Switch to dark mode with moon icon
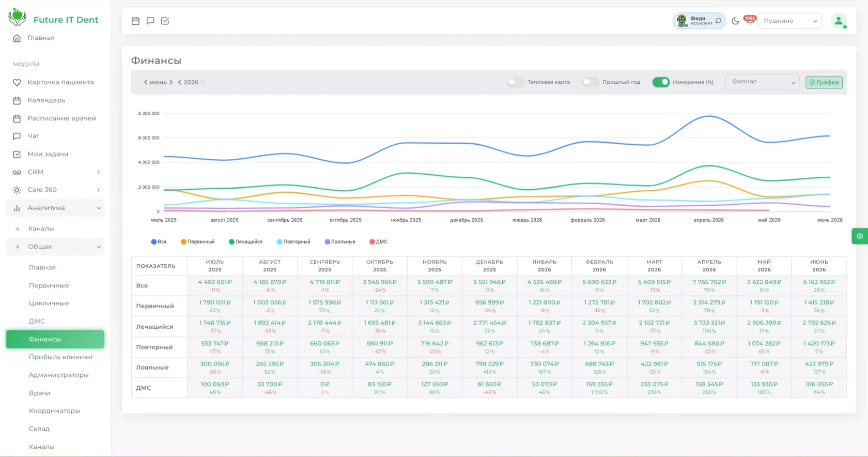The image size is (868, 457). point(735,21)
